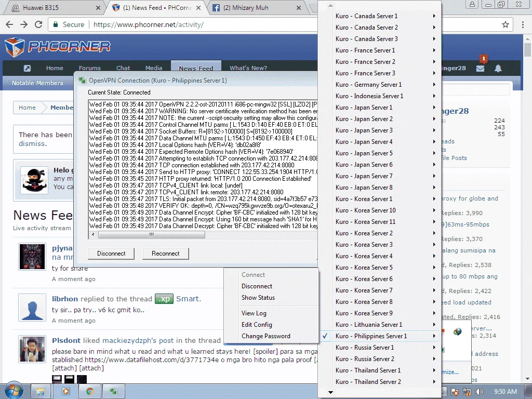
Task: Open Smart. thread link
Action: point(188,299)
